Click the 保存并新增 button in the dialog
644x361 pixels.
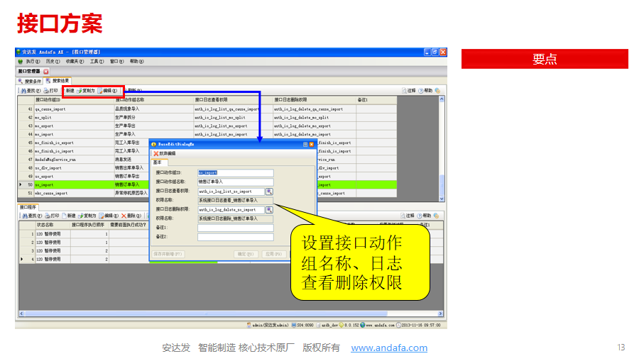(x=168, y=253)
